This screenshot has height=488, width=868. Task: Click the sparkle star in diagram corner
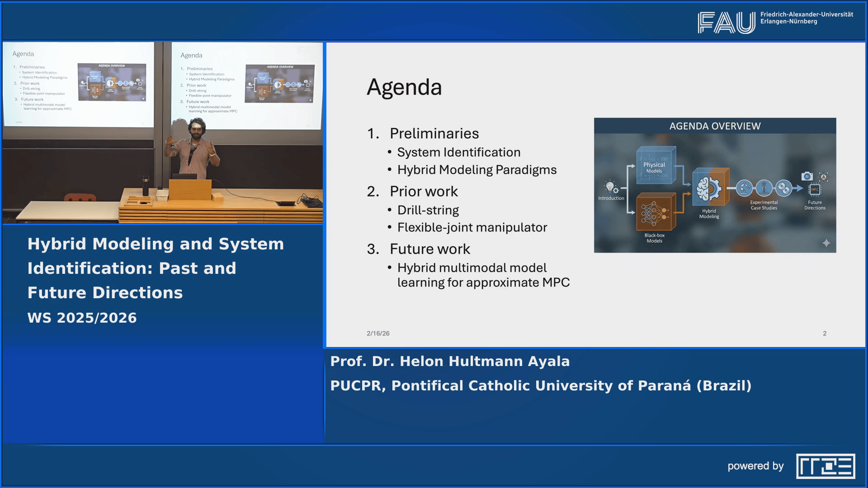[826, 243]
